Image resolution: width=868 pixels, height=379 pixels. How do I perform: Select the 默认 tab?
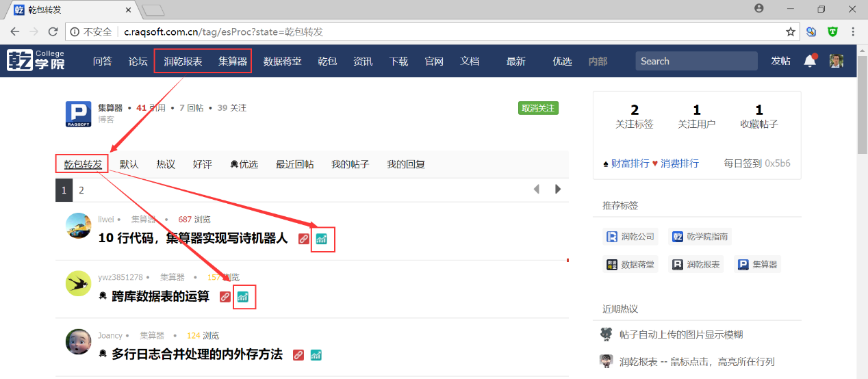129,164
